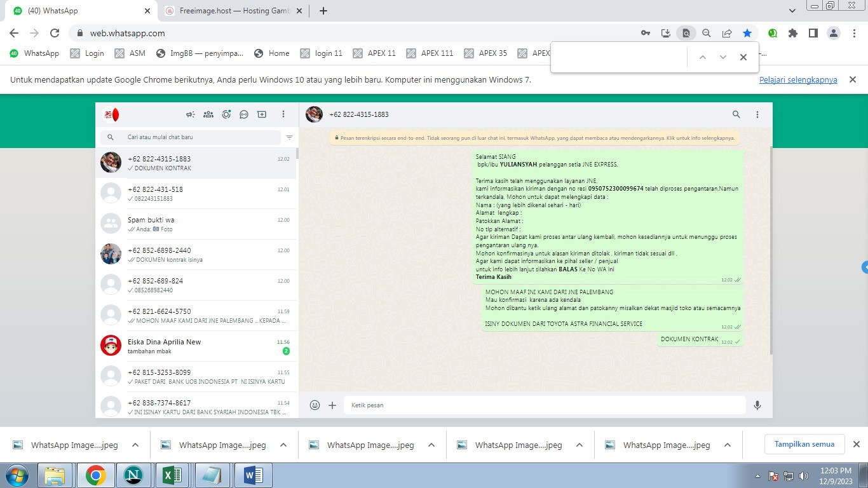The image size is (868, 488).
Task: Open the chat list three-dot menu
Action: [283, 114]
